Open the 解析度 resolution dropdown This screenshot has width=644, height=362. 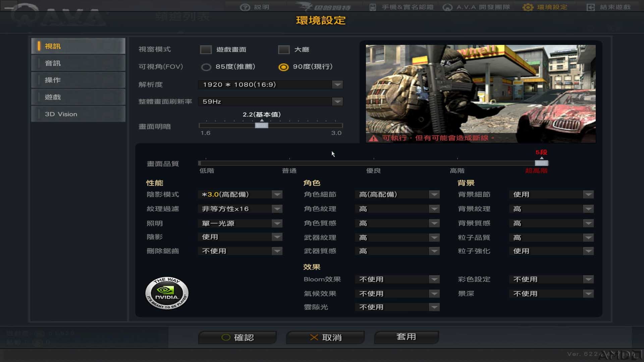270,84
